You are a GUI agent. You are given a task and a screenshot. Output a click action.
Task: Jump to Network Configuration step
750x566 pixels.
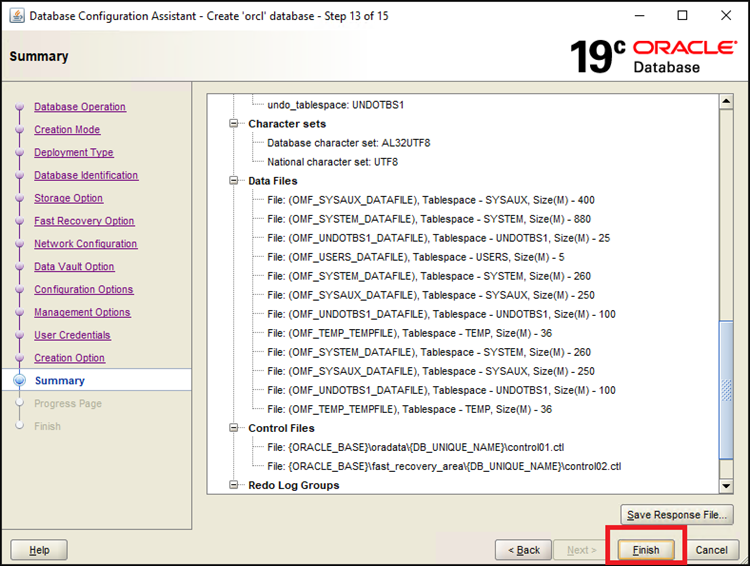click(x=86, y=244)
